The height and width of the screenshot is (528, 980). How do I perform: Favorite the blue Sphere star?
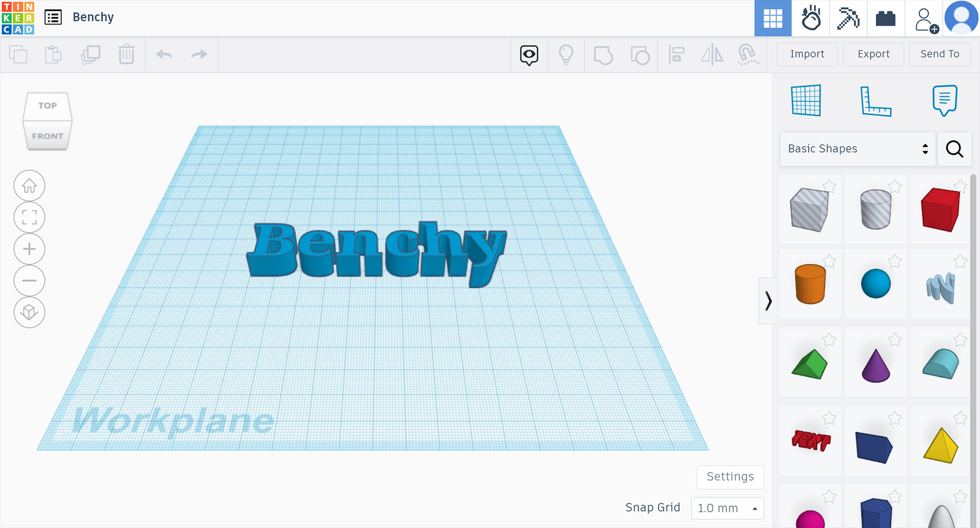point(895,262)
